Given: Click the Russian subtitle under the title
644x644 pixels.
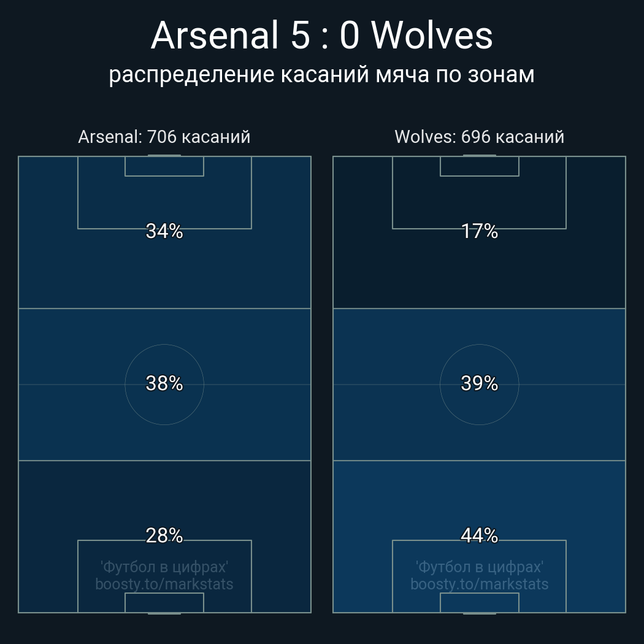Looking at the screenshot, I should 321,75.
